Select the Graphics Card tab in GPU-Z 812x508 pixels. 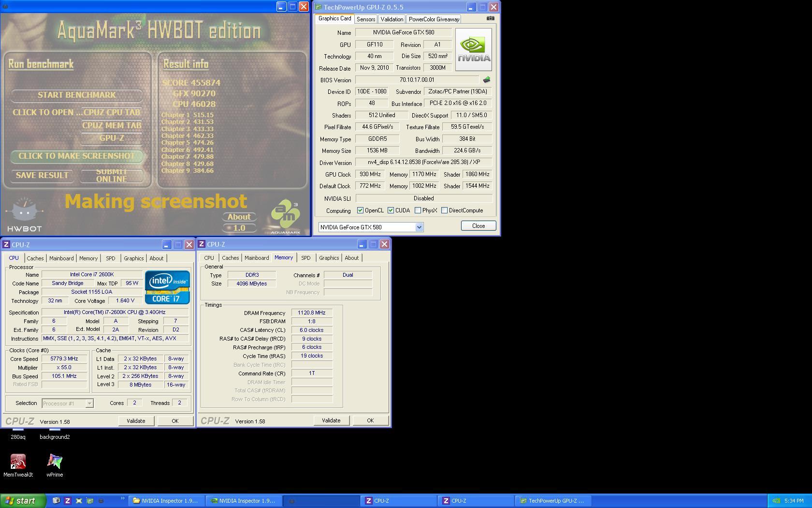(x=334, y=18)
